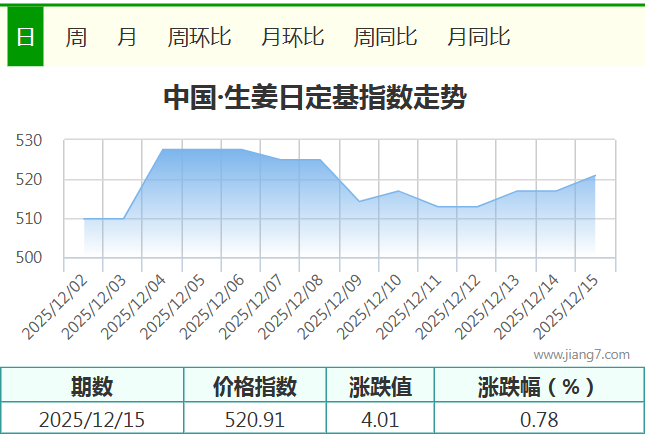Image resolution: width=645 pixels, height=440 pixels.
Task: Click the 2025/12/15 data point on chart line
Action: (595, 176)
